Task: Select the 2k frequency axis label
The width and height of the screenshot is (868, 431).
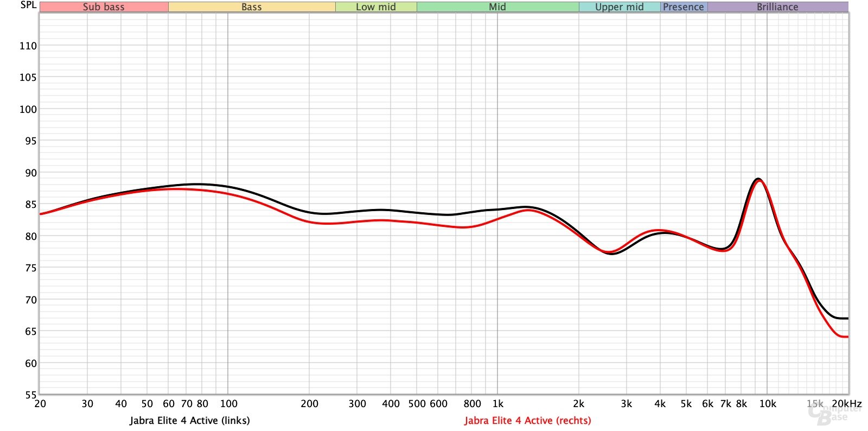Action: pyautogui.click(x=579, y=403)
